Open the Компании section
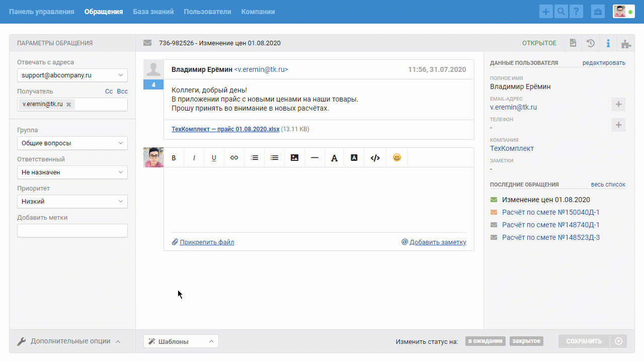The image size is (644, 362). click(x=258, y=12)
